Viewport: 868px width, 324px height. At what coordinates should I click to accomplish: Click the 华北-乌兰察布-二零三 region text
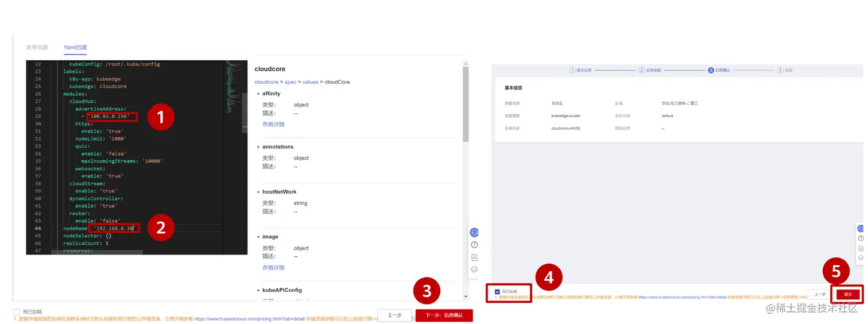point(680,103)
